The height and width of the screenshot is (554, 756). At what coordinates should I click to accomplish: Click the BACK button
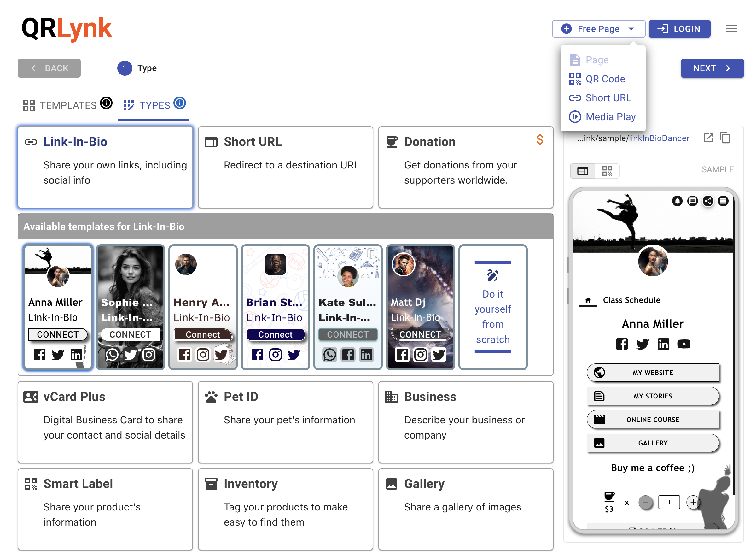tap(49, 68)
